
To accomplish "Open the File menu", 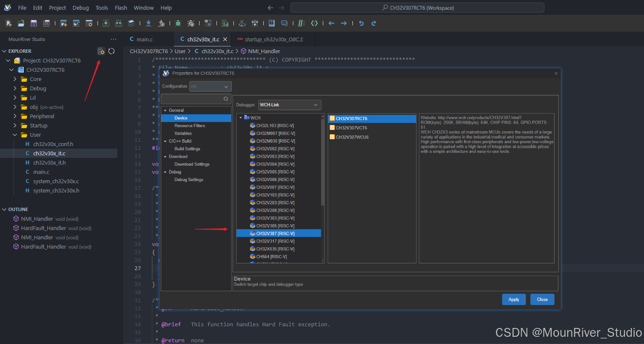I will (x=22, y=8).
